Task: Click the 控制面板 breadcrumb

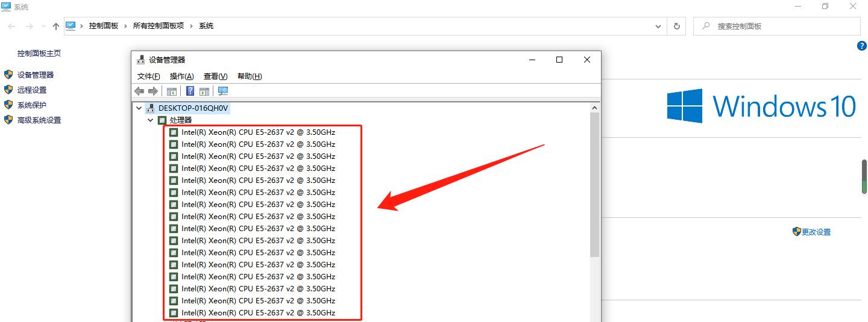Action: [104, 26]
